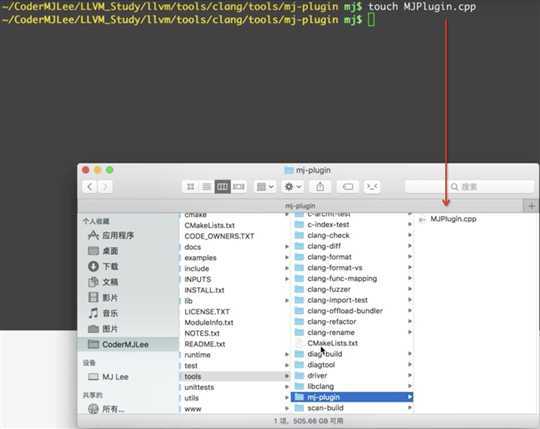Select the clang-refactor folder
This screenshot has width=540, height=429.
tap(332, 322)
